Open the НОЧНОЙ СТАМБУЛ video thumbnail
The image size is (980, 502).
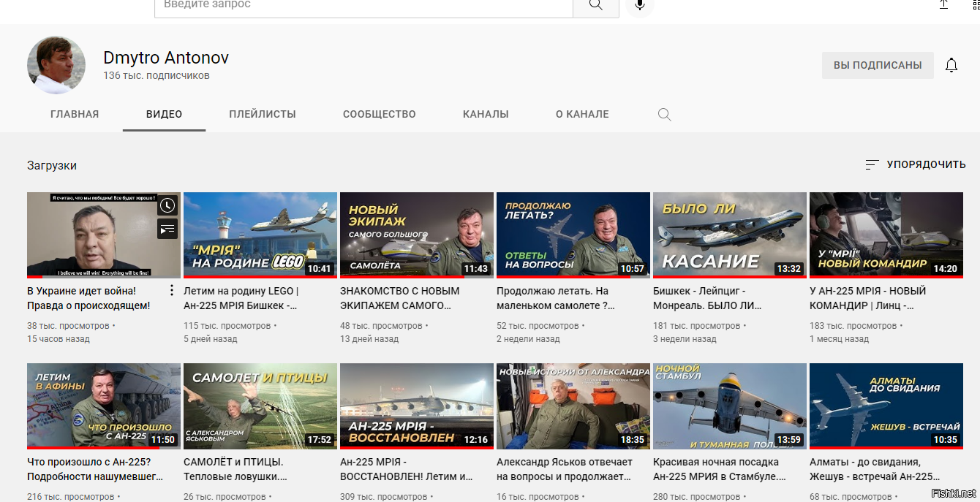730,406
